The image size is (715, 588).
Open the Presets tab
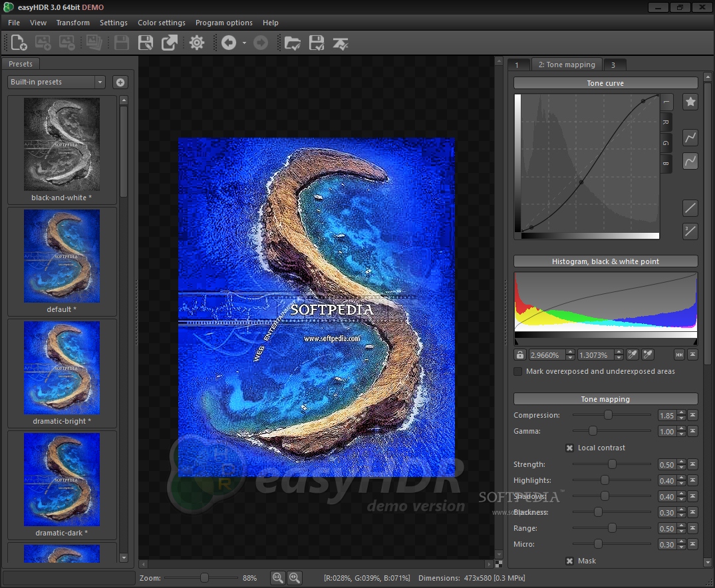21,64
